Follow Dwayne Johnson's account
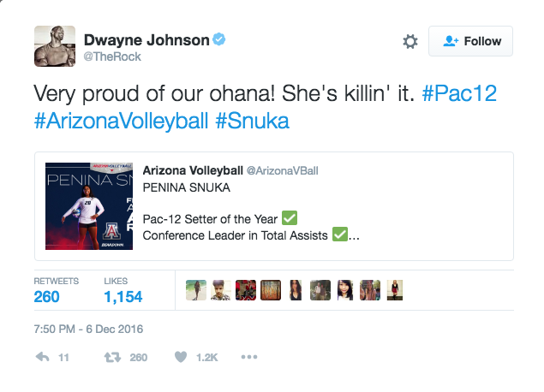Viewport: 544px width, 392px height. point(470,41)
